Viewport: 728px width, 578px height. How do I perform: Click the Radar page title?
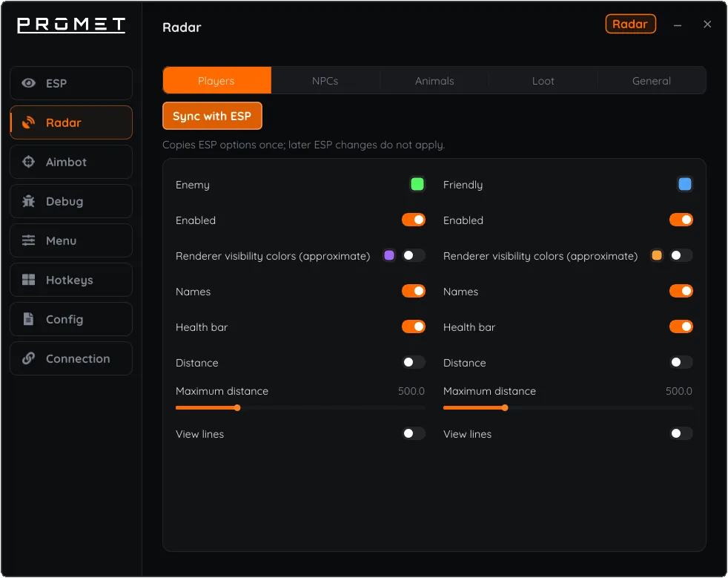pos(182,27)
